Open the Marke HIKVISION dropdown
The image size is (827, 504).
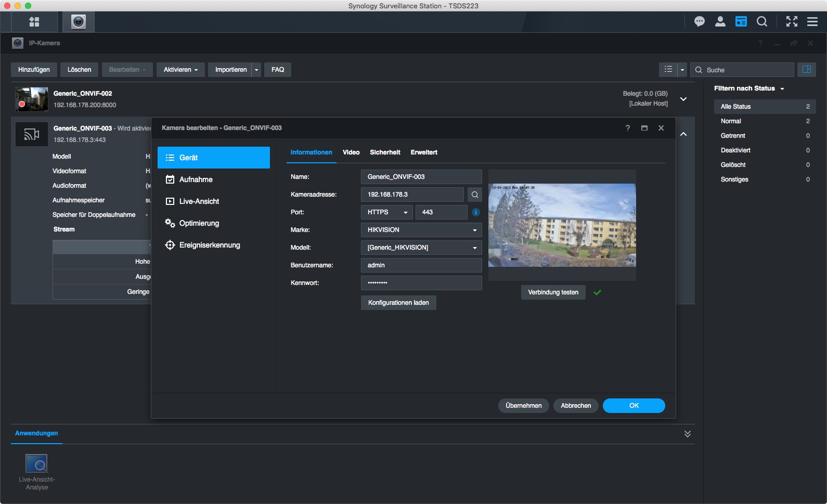coord(421,230)
